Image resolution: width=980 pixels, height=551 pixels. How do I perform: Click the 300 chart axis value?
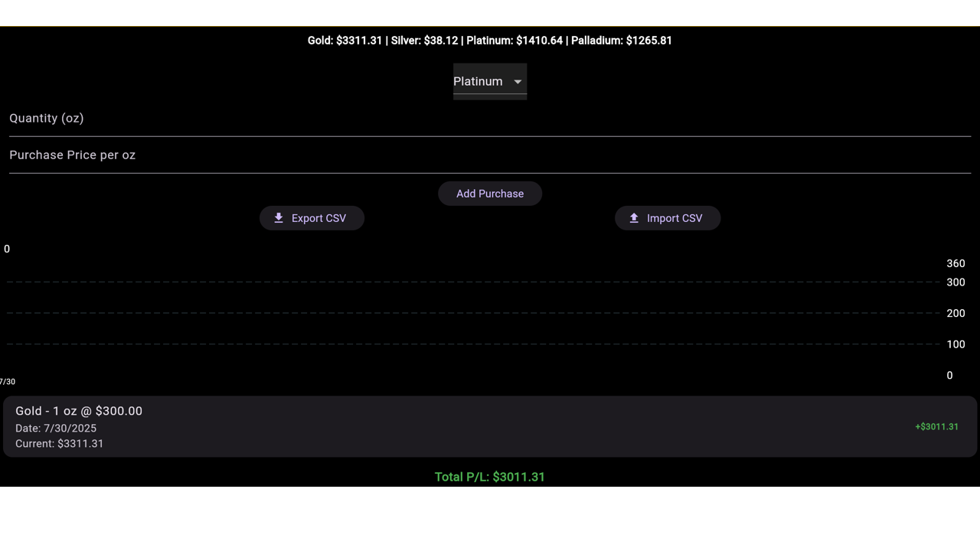[x=955, y=282]
